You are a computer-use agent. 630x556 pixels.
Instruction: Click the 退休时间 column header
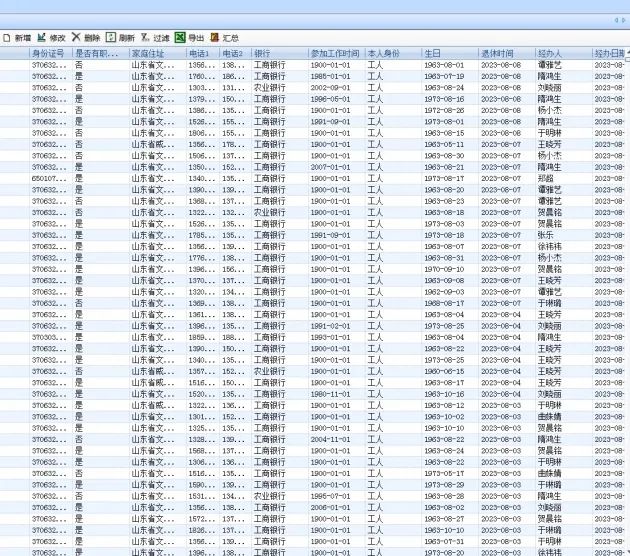coord(497,53)
